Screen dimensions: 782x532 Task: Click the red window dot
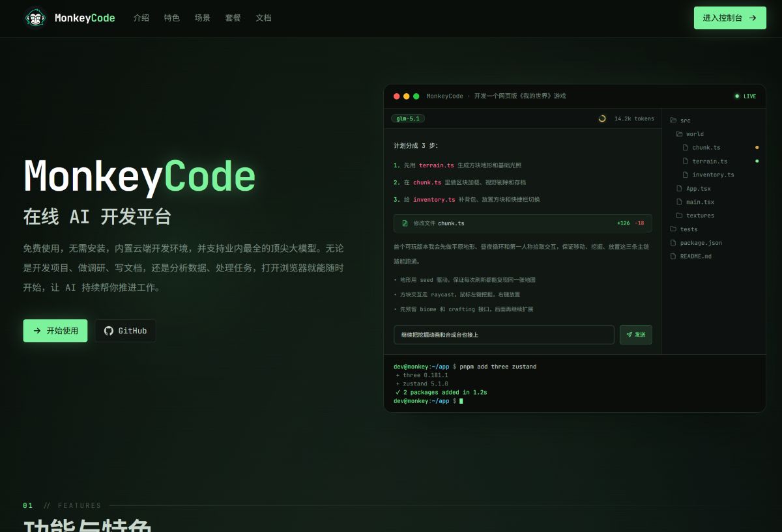pos(397,96)
